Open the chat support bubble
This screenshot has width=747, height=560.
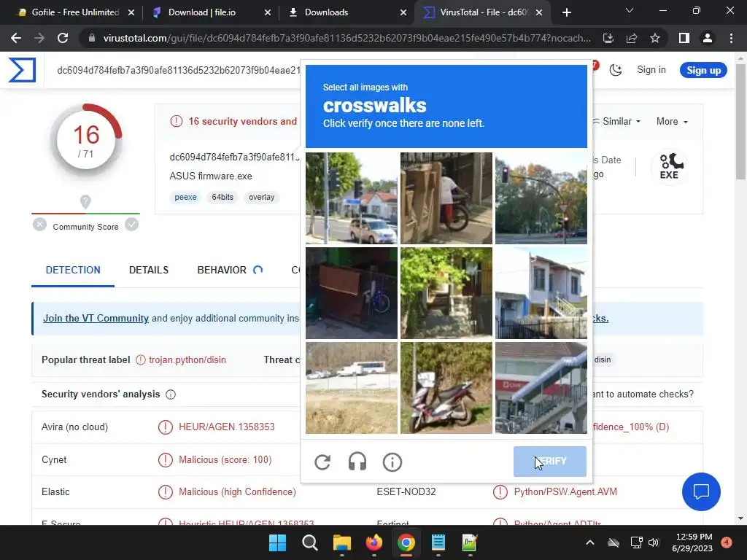pyautogui.click(x=701, y=491)
